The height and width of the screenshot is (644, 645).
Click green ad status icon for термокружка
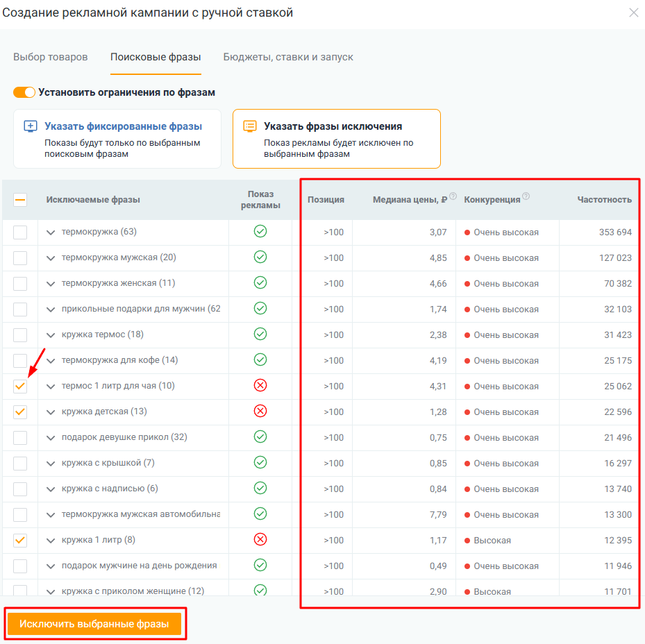260,231
